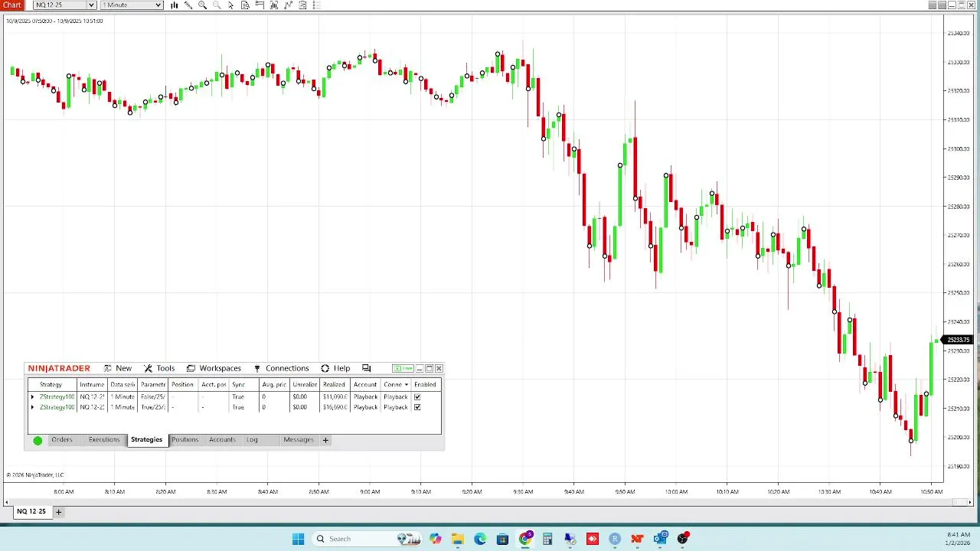The image size is (980, 551).
Task: Disable the second ZStrategy100 Enabled checkbox (True/25)
Action: 417,407
